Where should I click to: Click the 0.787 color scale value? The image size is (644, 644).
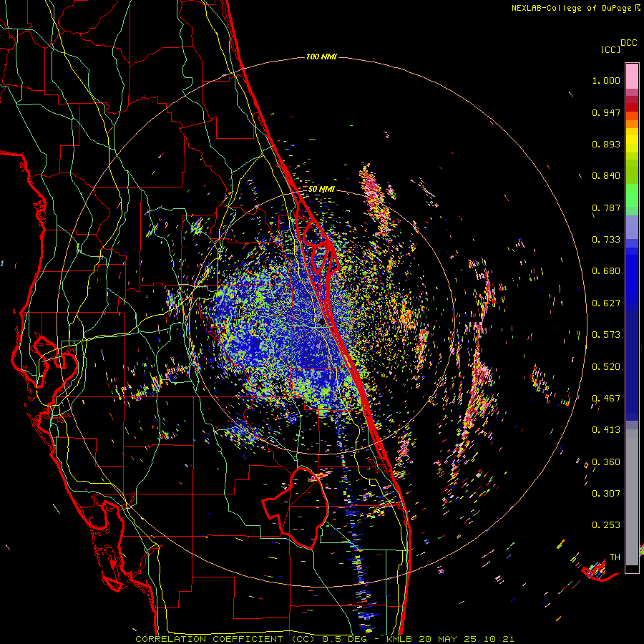click(x=606, y=208)
